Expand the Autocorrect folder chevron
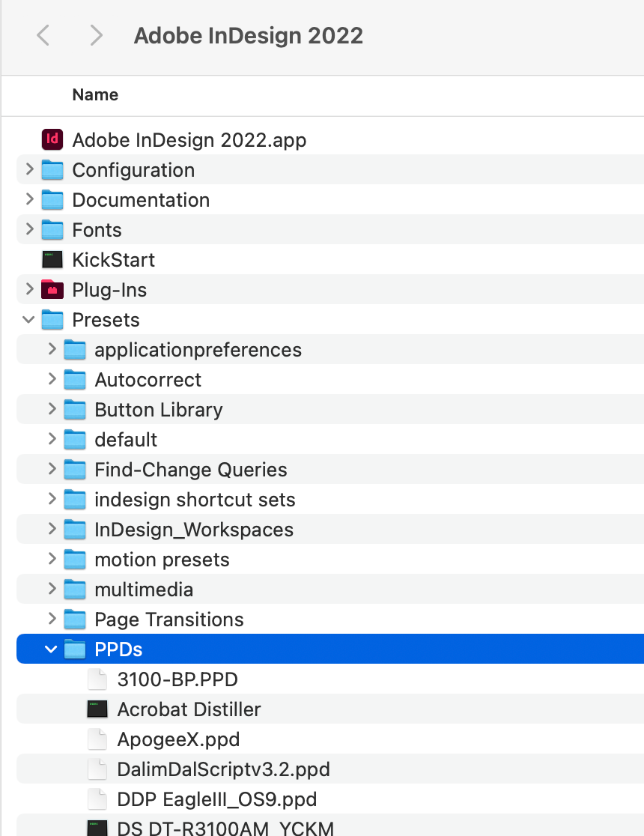 (x=52, y=379)
